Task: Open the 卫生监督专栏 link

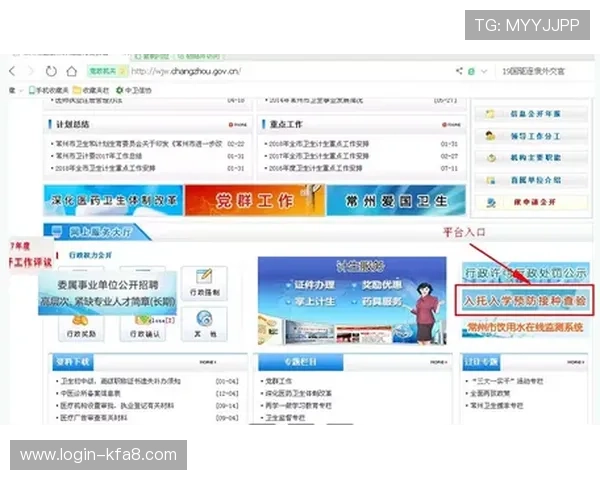Action: click(x=285, y=417)
